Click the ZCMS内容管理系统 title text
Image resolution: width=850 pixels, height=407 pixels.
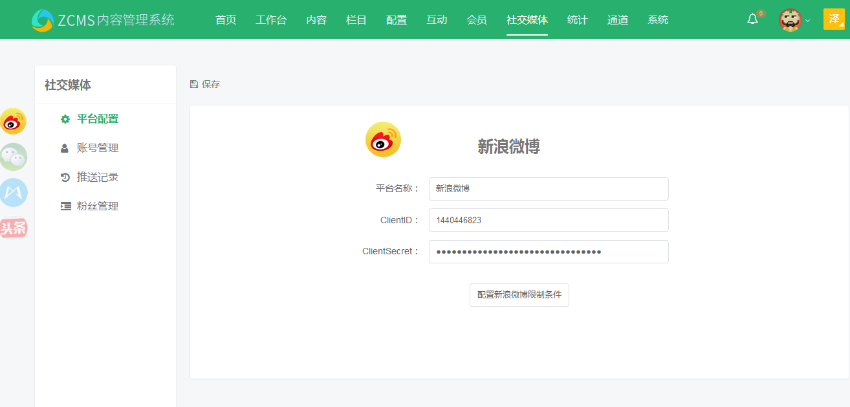click(116, 20)
